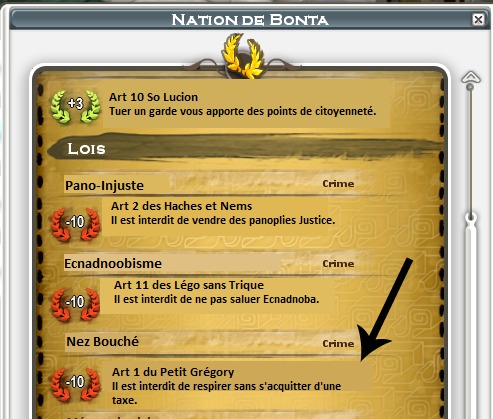Click the golden laurel emblem atop the scroll

coord(243,56)
